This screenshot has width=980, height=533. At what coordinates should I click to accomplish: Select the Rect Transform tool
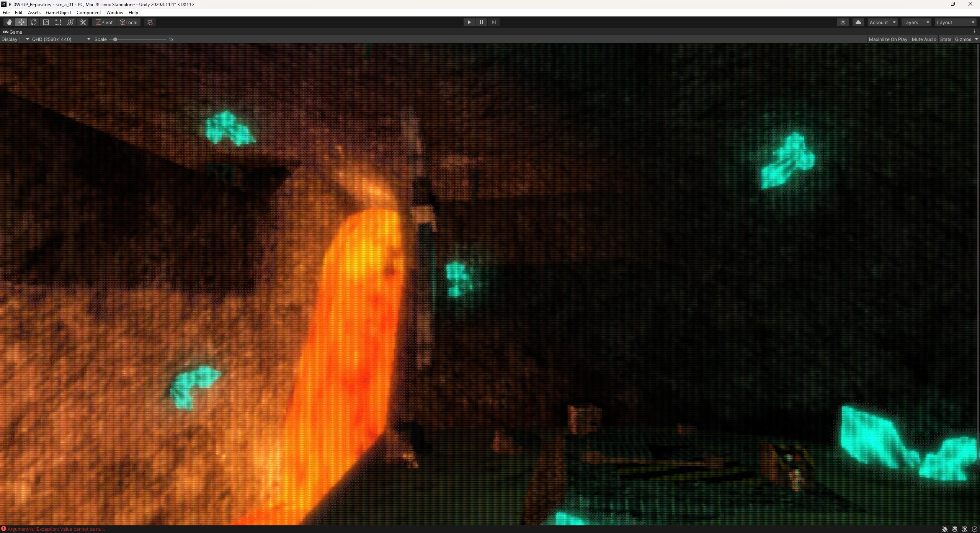pyautogui.click(x=58, y=22)
